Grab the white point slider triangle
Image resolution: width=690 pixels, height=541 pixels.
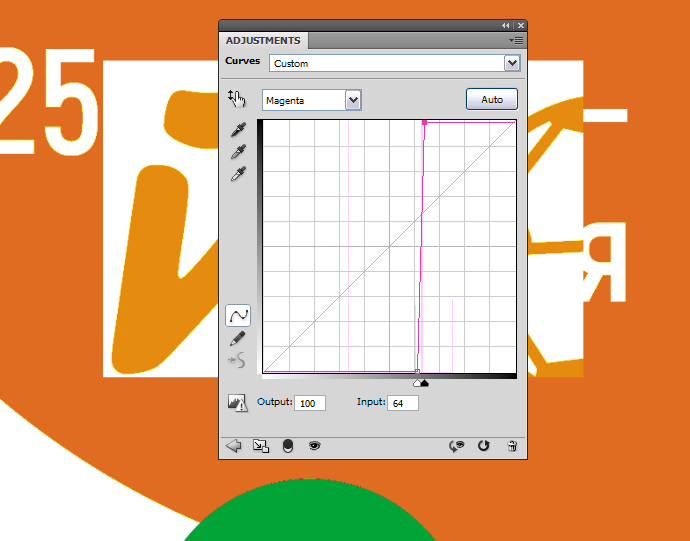point(417,383)
